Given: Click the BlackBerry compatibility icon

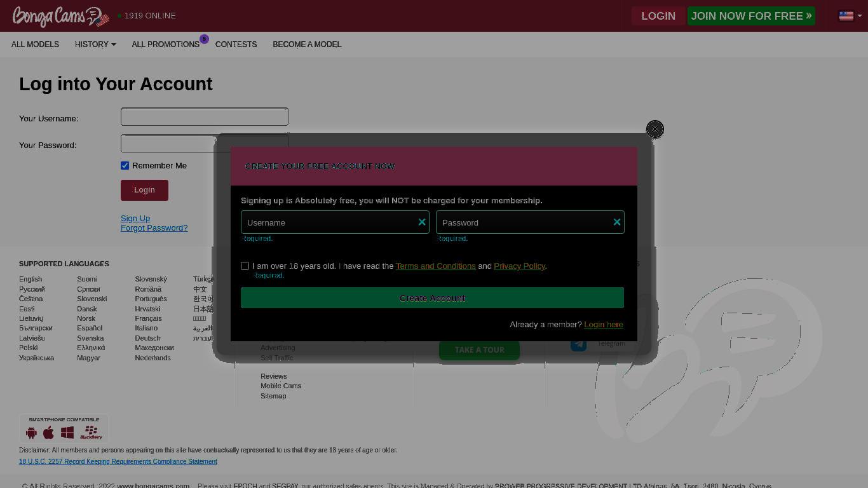Looking at the screenshot, I should 91,433.
